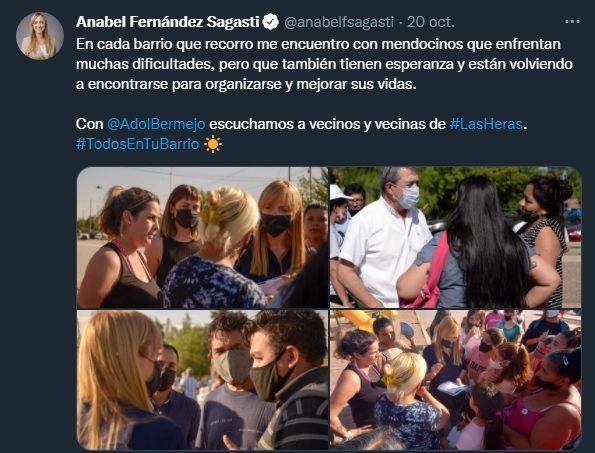Screen dimensions: 595x453
Task: Open photo of crowd at playground
Action: (456, 380)
